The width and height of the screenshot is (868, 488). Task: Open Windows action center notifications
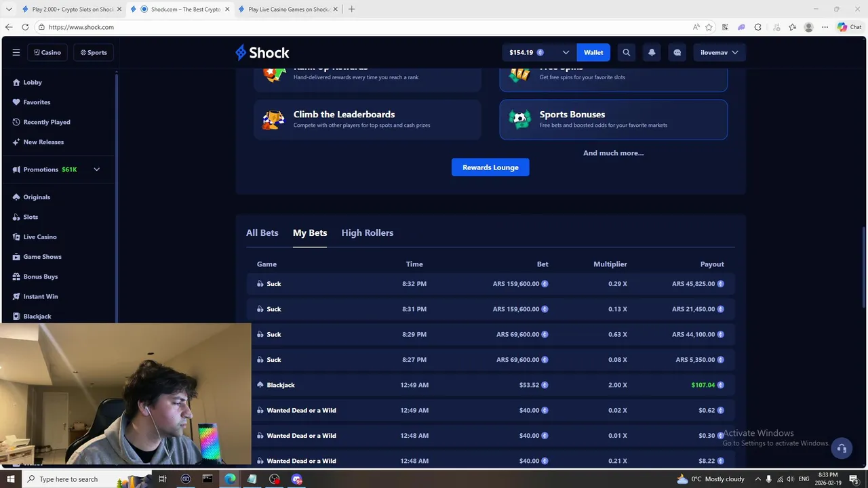click(854, 479)
